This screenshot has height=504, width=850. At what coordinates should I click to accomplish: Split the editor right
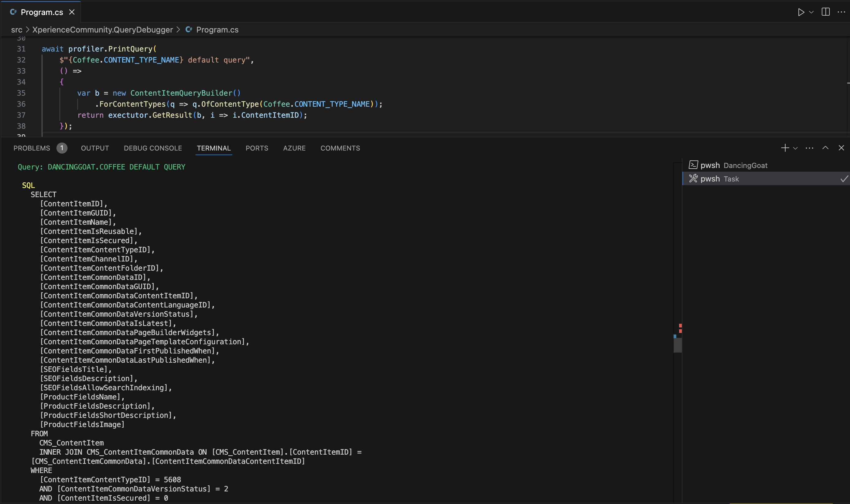click(x=825, y=12)
